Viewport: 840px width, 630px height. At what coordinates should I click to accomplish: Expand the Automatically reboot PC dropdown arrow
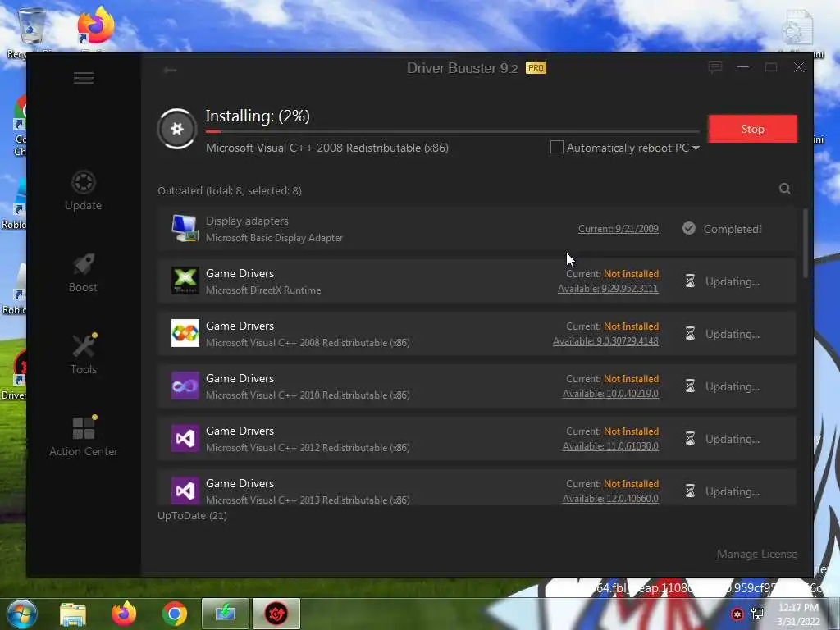pyautogui.click(x=696, y=148)
